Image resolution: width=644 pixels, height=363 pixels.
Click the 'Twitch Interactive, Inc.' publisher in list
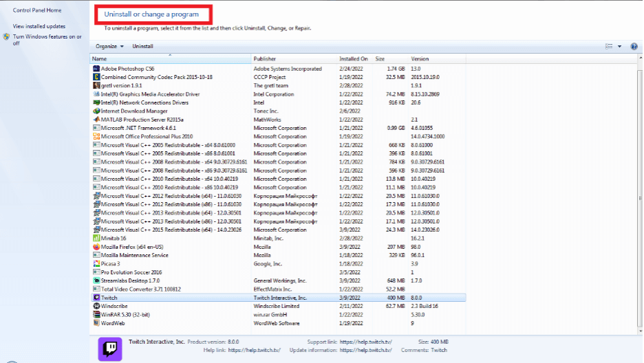(x=280, y=298)
